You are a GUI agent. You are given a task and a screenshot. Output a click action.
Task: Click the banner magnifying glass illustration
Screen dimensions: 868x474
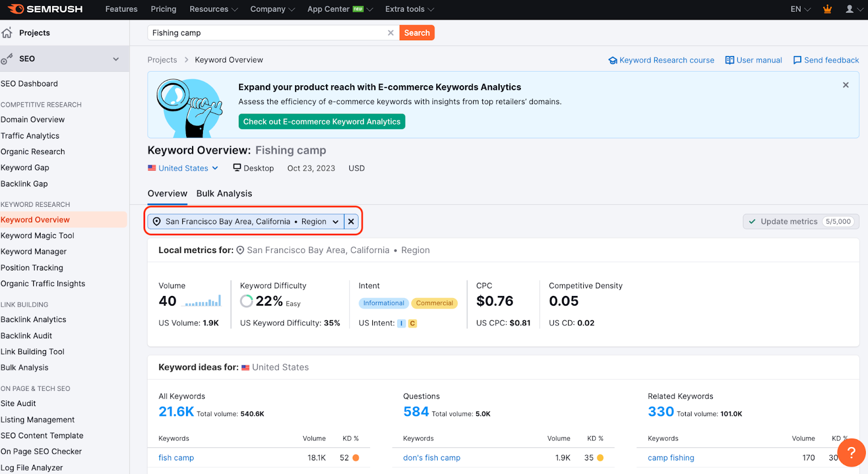coord(189,108)
